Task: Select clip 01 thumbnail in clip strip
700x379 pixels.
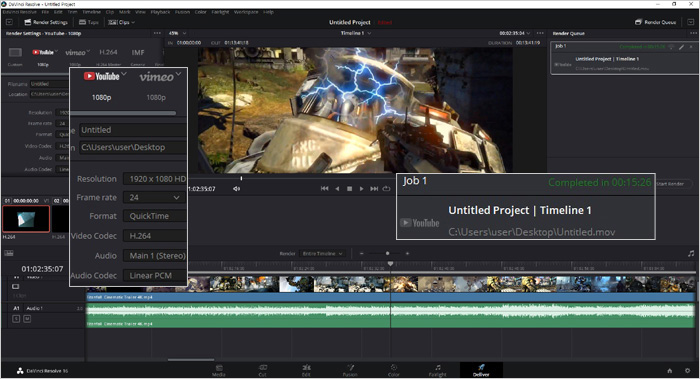Action: [x=26, y=219]
